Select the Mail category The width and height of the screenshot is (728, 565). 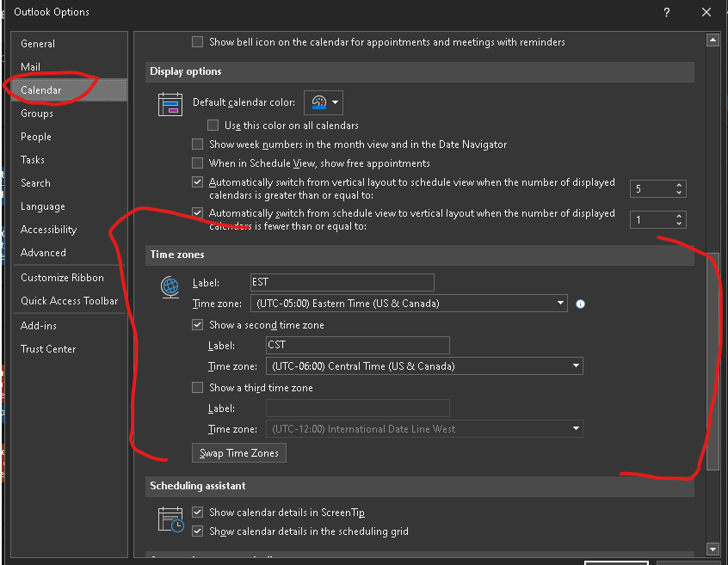[x=69, y=67]
